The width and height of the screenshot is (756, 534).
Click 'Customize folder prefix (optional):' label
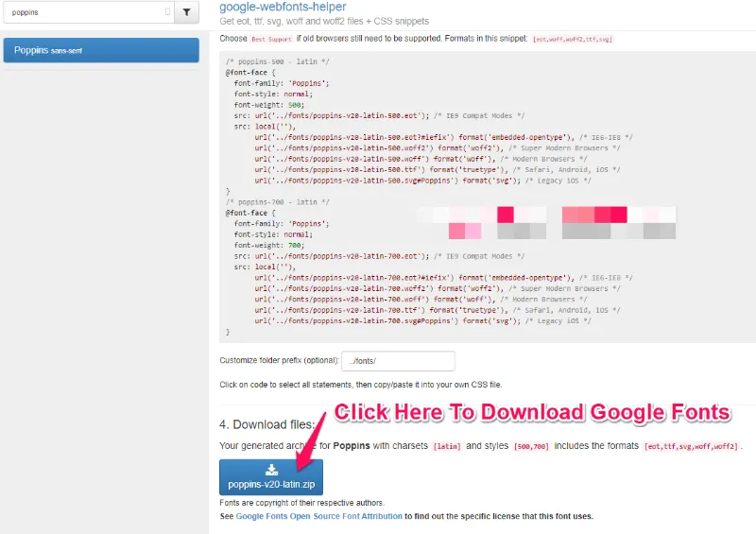coord(279,360)
